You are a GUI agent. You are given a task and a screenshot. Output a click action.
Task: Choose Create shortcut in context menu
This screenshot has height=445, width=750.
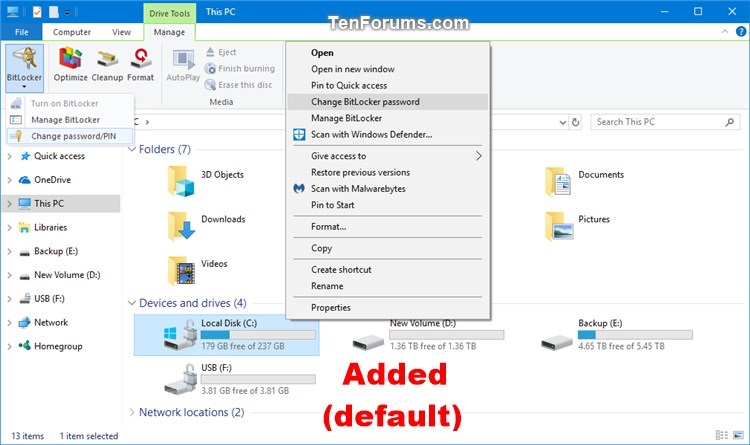tap(388, 270)
